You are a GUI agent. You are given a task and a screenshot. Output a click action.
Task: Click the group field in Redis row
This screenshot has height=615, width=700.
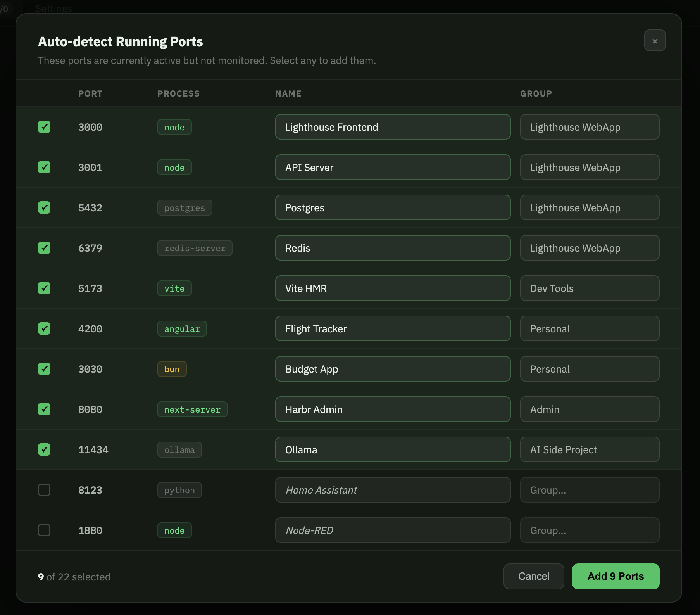click(x=590, y=248)
